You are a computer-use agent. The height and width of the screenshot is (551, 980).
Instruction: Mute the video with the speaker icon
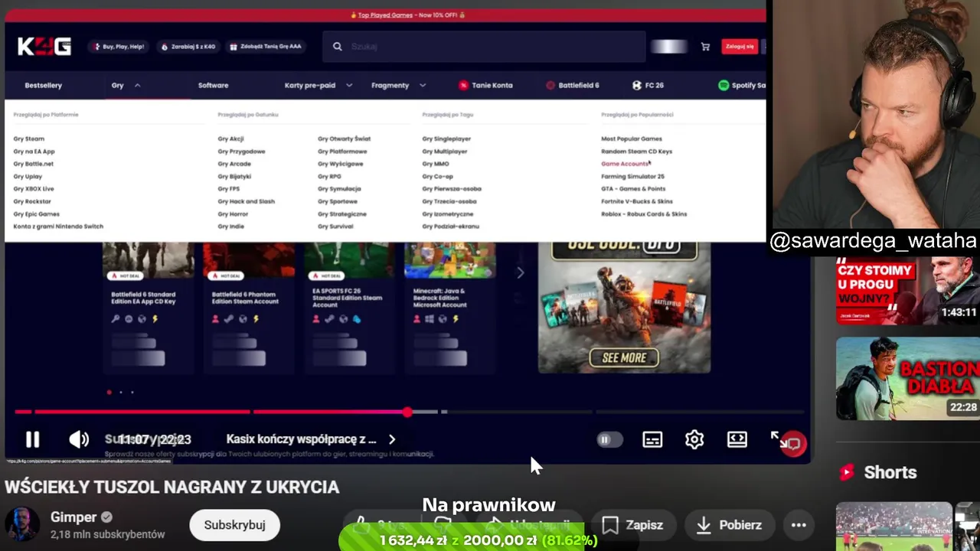point(79,439)
